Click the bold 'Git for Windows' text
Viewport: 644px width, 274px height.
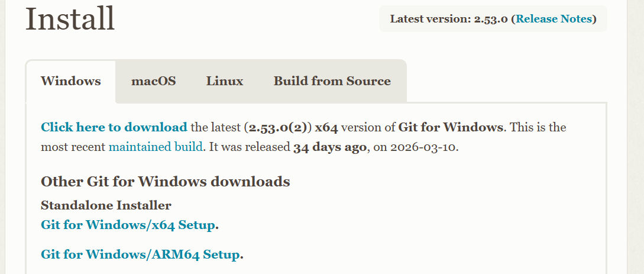[x=451, y=127]
